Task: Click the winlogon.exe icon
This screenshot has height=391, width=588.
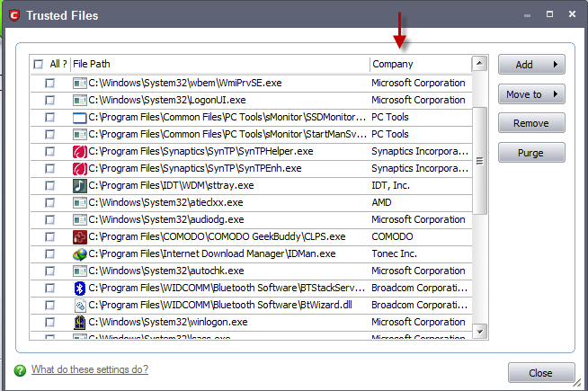Action: (79, 323)
